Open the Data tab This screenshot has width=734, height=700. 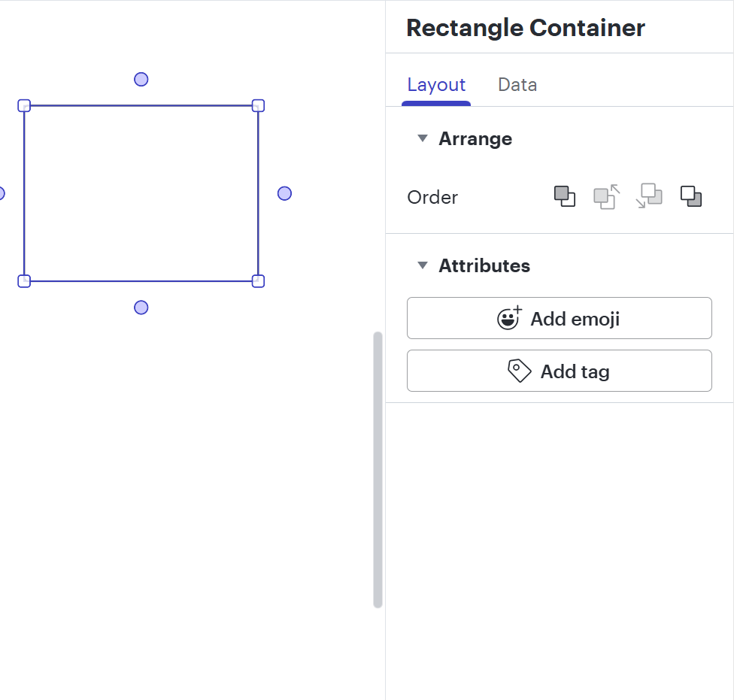(517, 85)
